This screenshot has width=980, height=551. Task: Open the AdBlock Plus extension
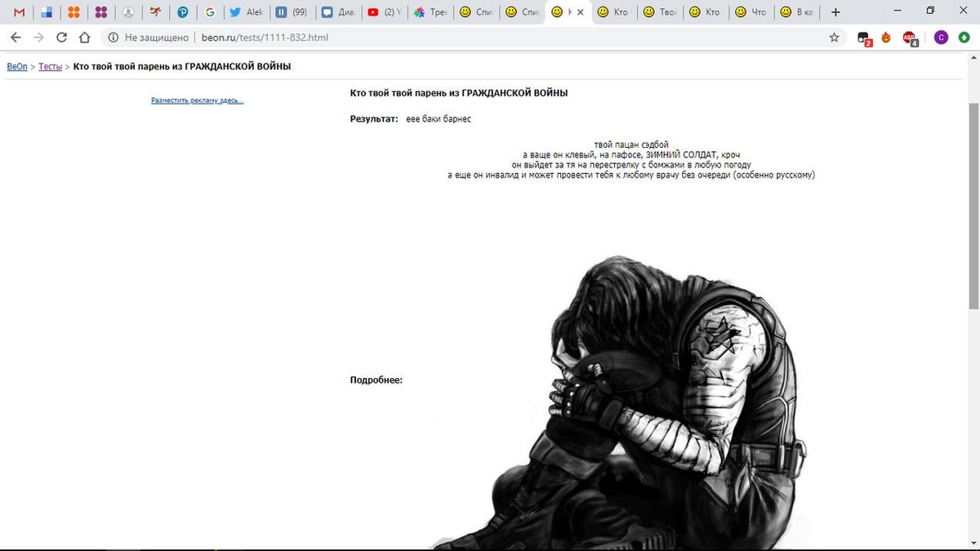pyautogui.click(x=910, y=38)
